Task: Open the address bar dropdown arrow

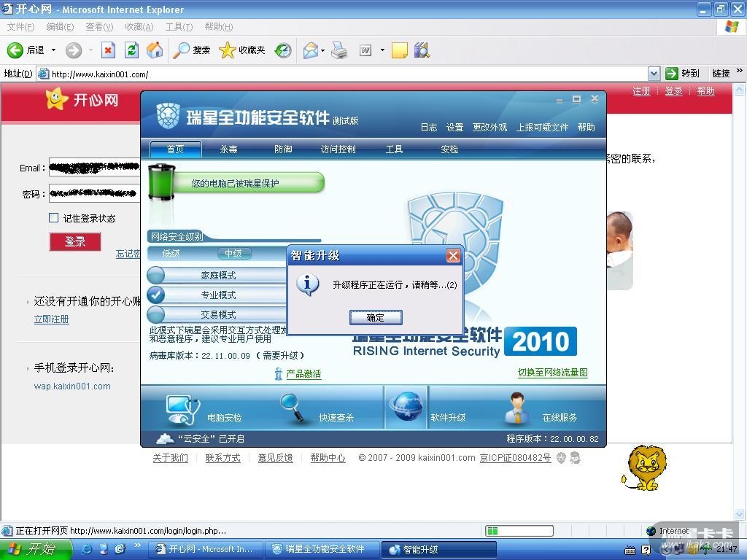Action: [x=654, y=74]
